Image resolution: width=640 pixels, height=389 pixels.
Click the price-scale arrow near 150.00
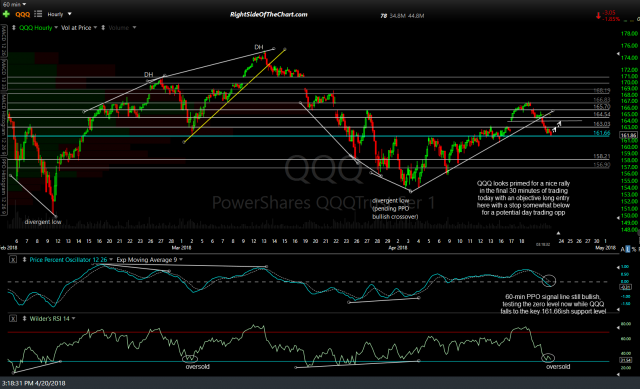click(x=618, y=218)
